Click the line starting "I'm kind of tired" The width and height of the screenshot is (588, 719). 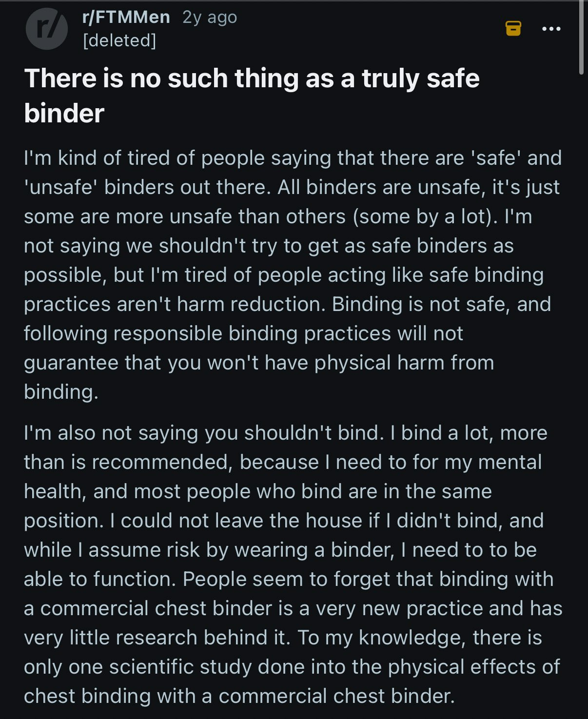[x=293, y=158]
